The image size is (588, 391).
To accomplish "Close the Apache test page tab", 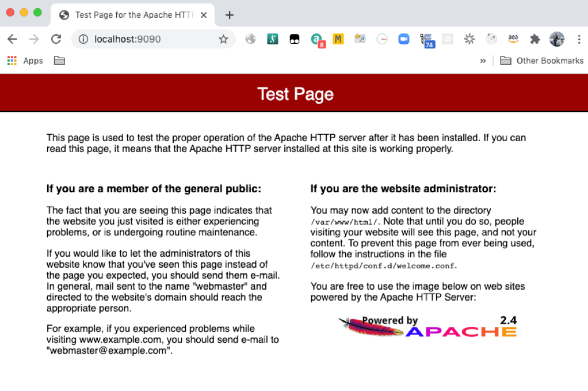I will coord(204,15).
